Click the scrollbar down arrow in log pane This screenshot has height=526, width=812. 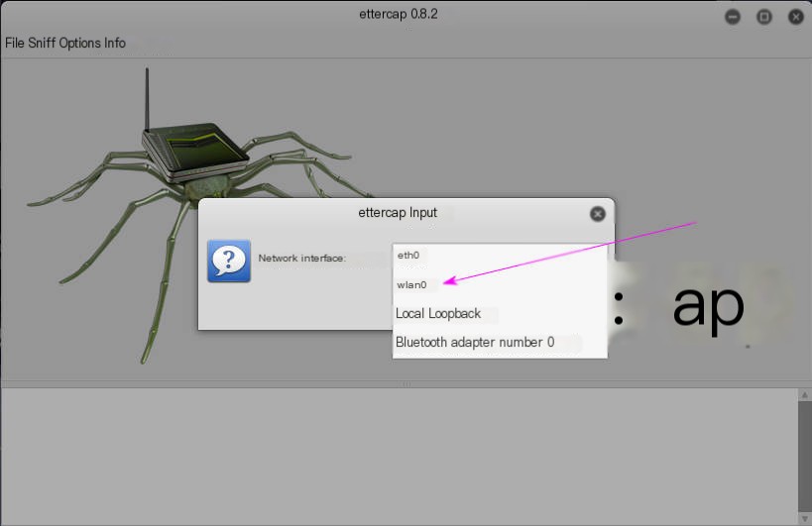pos(804,518)
